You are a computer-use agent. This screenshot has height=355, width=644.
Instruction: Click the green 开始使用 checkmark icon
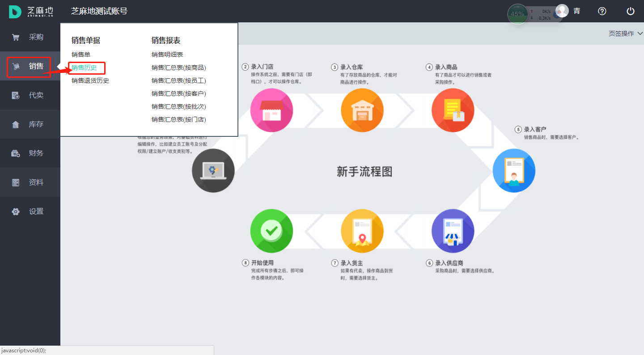coord(271,231)
